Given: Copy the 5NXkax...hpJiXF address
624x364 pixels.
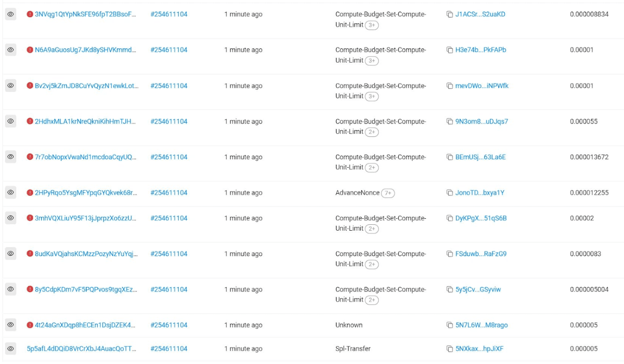Looking at the screenshot, I should click(x=449, y=349).
